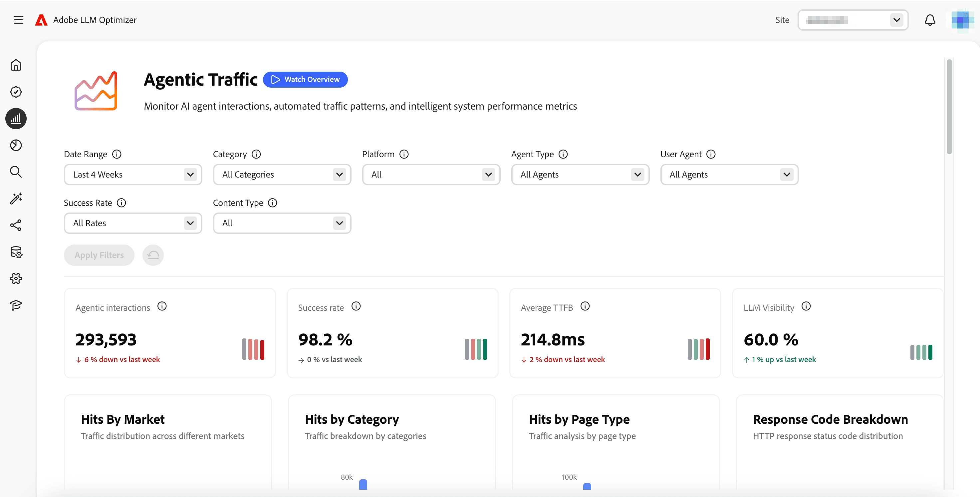Viewport: 980px width, 497px height.
Task: Click the LLM Visibility sparkline bars
Action: coord(921,352)
